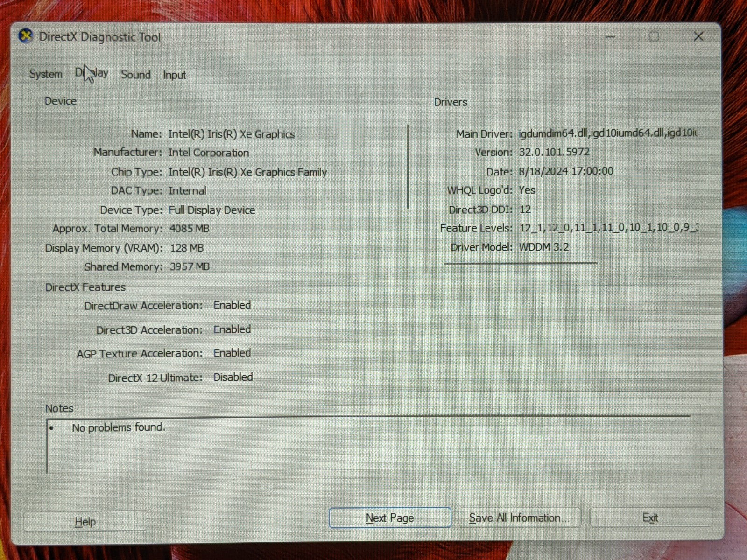
Task: Select the Display tab
Action: tap(92, 73)
